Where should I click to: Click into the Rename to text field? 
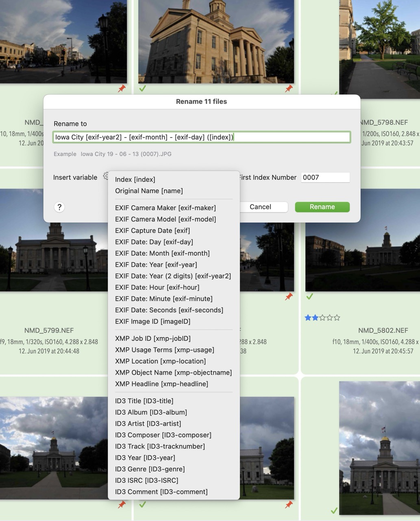201,137
